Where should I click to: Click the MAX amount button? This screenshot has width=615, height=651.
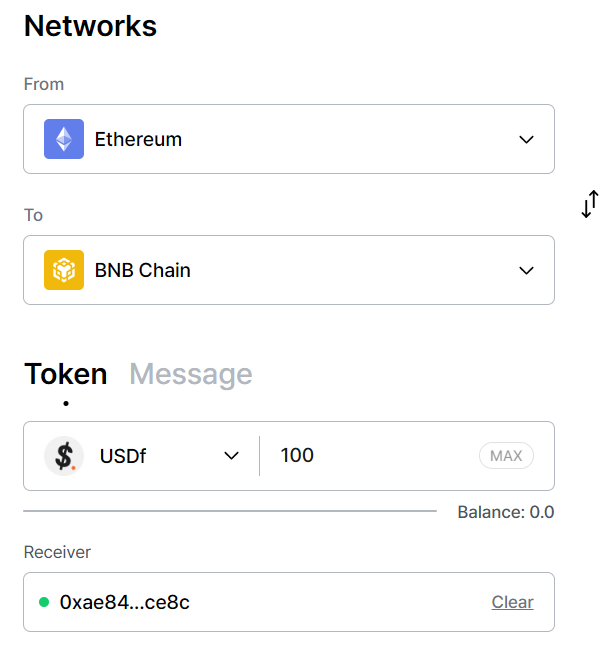coord(506,456)
